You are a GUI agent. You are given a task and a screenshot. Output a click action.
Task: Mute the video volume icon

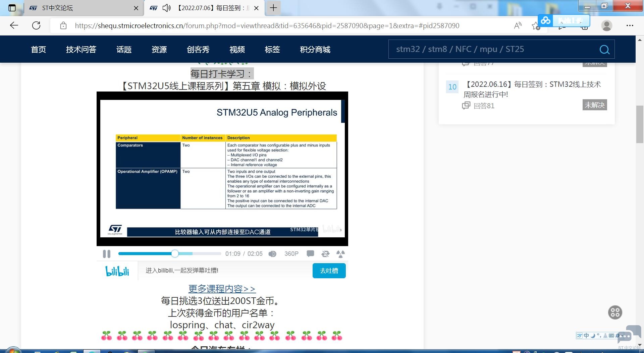point(272,254)
